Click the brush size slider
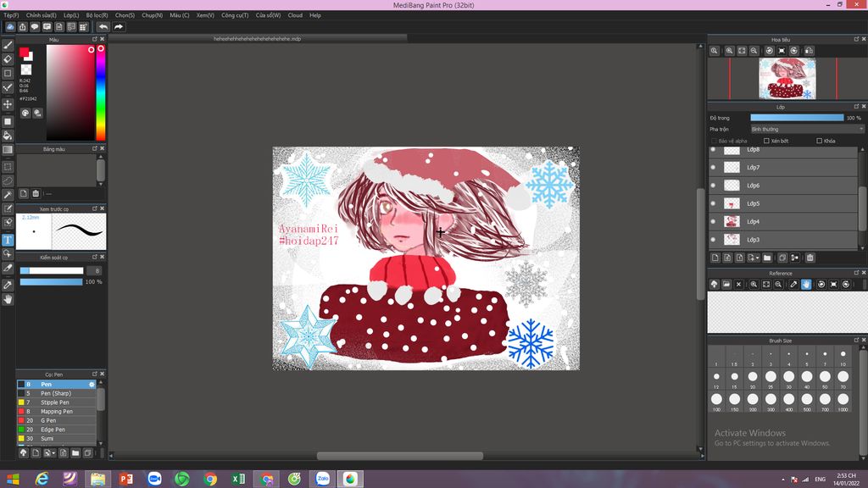The height and width of the screenshot is (488, 868). point(52,270)
